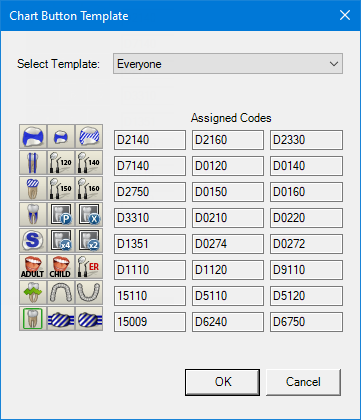
Task: Choose the exam icon labeled 150
Action: [61, 189]
